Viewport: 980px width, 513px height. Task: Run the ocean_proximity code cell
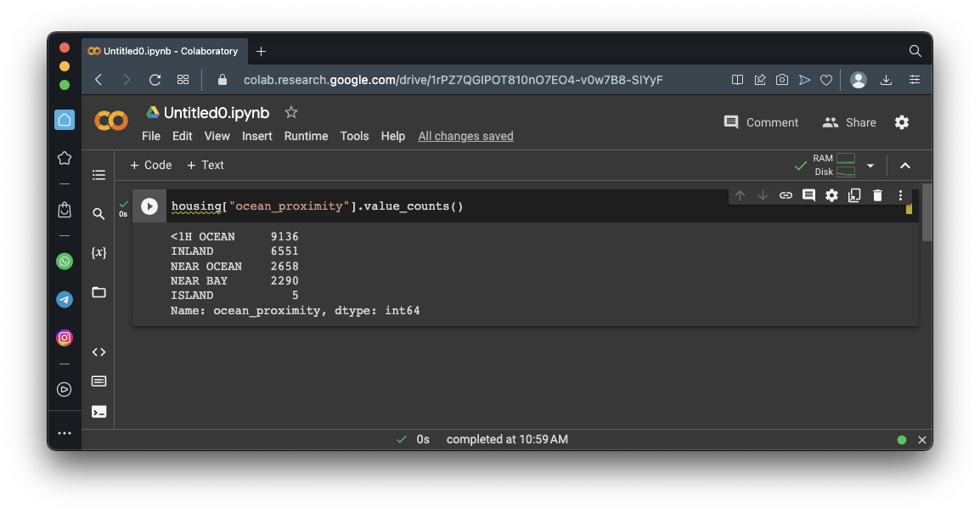click(x=149, y=206)
